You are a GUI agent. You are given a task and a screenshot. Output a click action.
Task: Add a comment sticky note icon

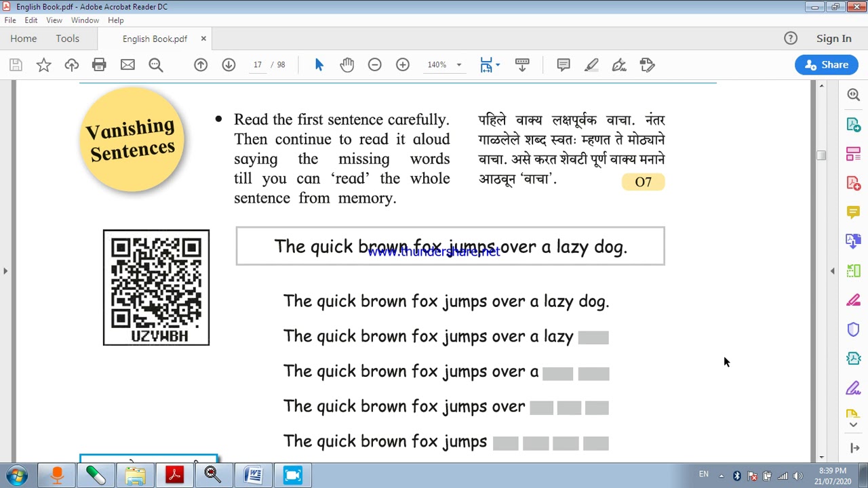coord(564,65)
